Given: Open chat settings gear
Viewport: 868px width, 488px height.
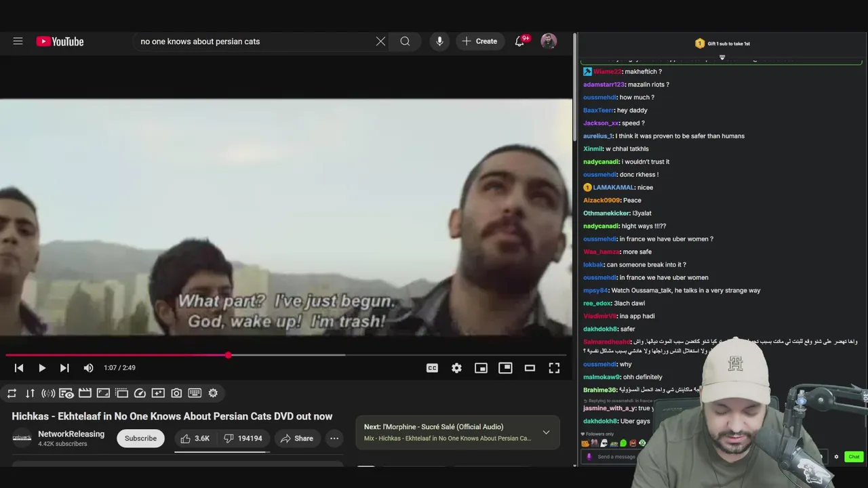Looking at the screenshot, I should point(836,457).
